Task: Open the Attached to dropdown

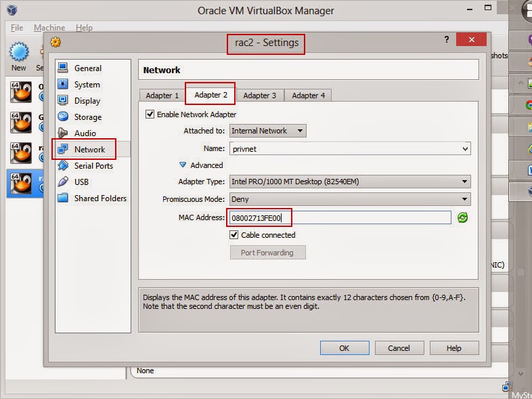Action: point(268,131)
